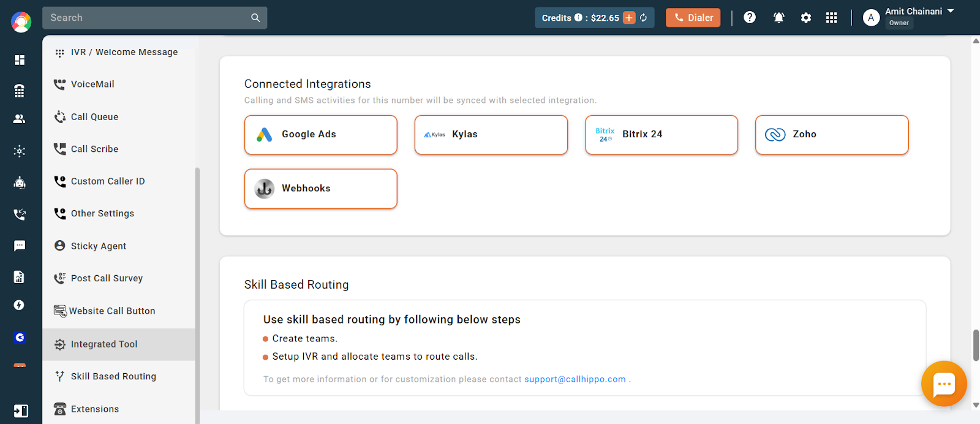
Task: Go to Sticky Agent section
Action: 119,246
